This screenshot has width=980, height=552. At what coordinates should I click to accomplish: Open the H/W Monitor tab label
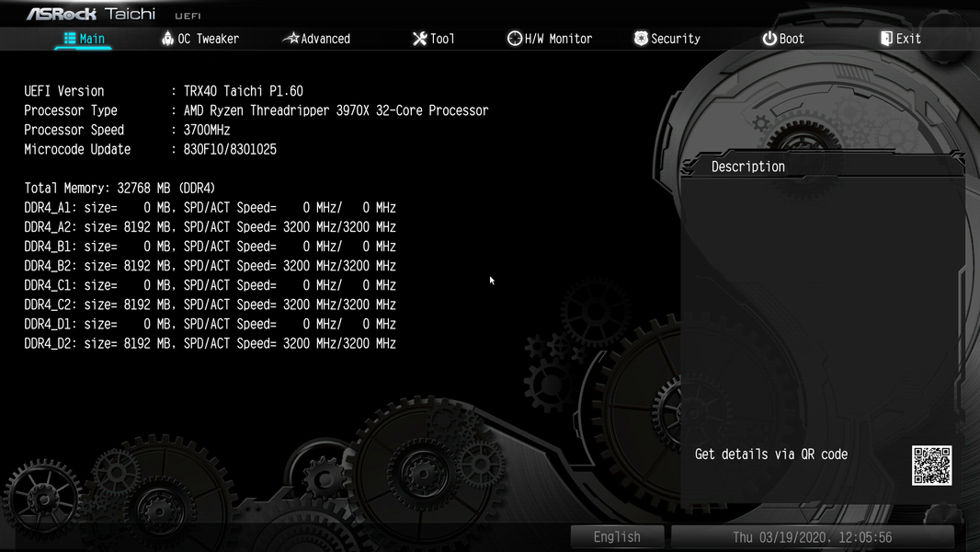[x=558, y=39]
